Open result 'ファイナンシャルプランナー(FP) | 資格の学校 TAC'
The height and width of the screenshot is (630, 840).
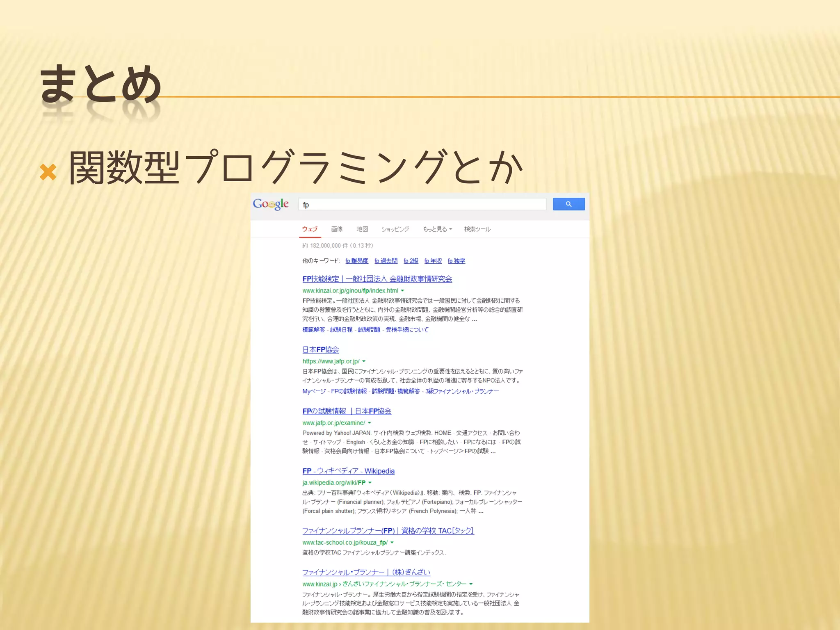click(x=388, y=531)
